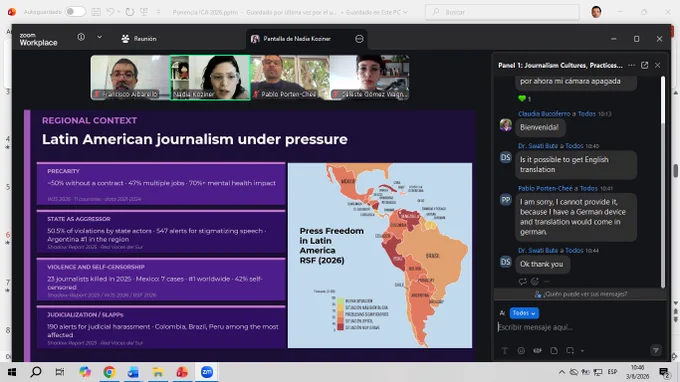Open Task View on the taskbar

[59, 372]
